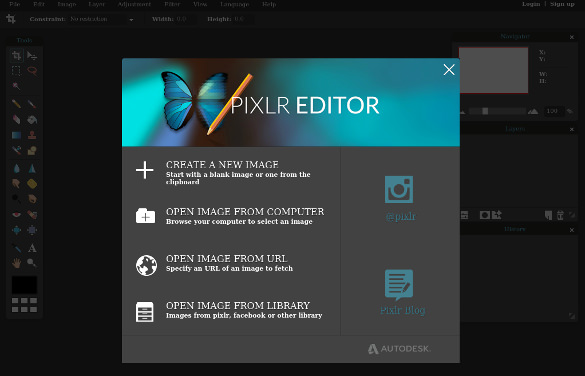Open the Language menu
The width and height of the screenshot is (585, 376).
(x=234, y=4)
